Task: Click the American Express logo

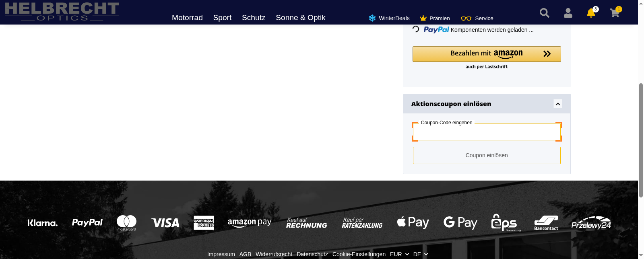Action: click(x=204, y=223)
